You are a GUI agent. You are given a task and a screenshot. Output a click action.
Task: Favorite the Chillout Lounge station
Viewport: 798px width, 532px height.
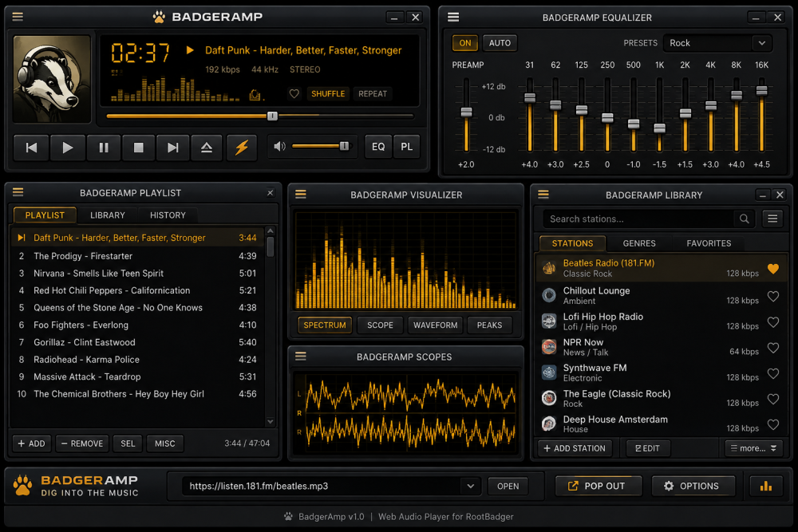click(773, 296)
